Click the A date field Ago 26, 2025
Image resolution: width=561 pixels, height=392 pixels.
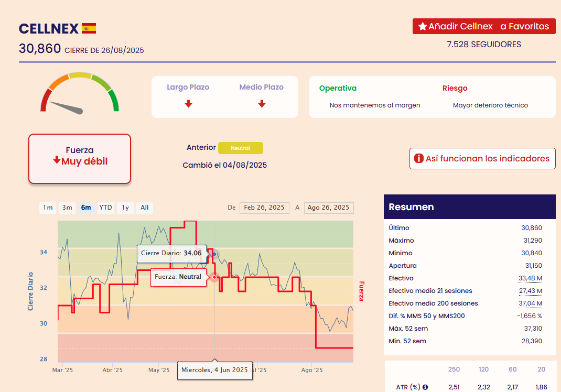329,208
